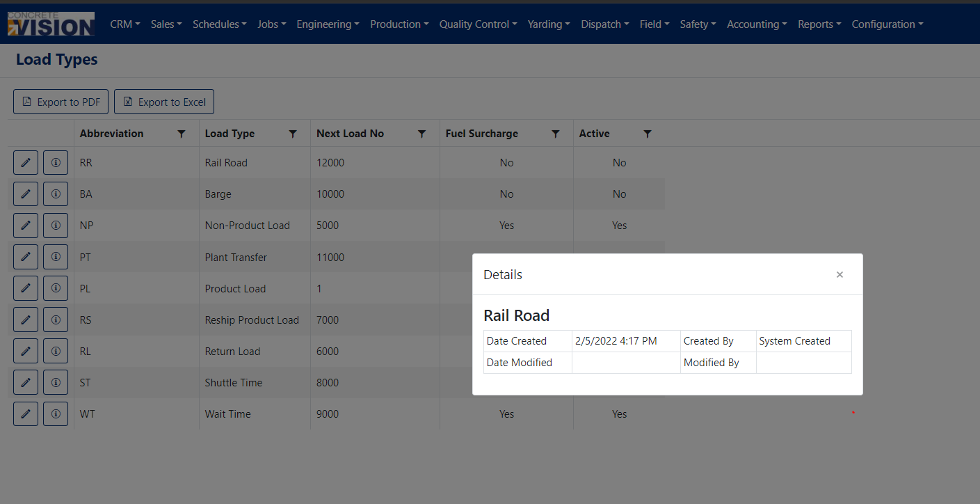
Task: Show info details for Barge row
Action: 56,194
